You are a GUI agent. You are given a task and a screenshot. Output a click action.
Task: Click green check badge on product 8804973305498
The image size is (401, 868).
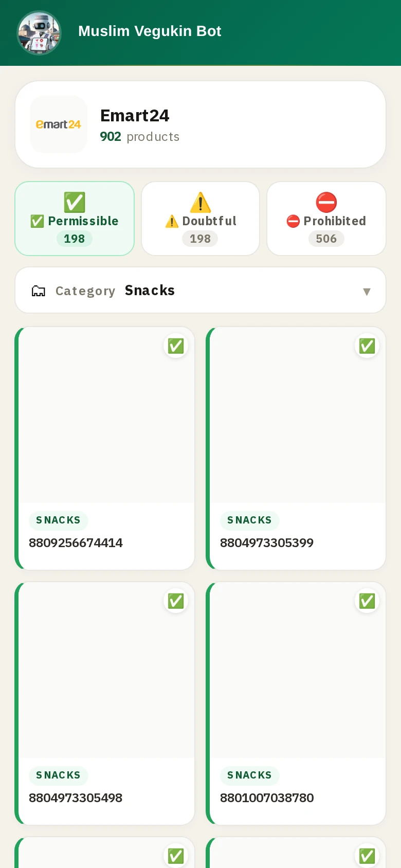point(176,601)
